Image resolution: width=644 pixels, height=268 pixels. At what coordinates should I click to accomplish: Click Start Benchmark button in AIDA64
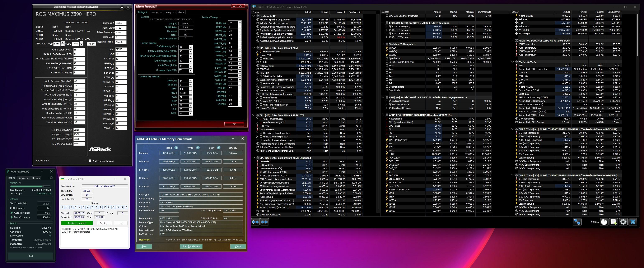point(191,246)
